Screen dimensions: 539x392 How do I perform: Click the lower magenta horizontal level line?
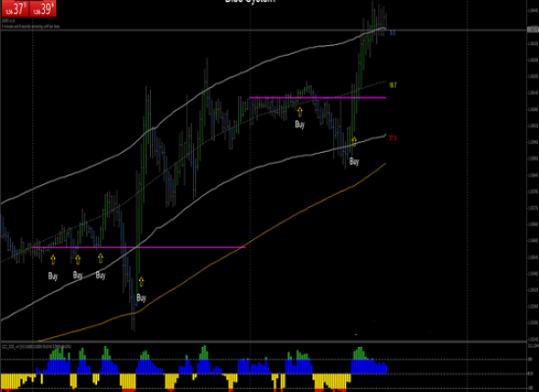139,247
